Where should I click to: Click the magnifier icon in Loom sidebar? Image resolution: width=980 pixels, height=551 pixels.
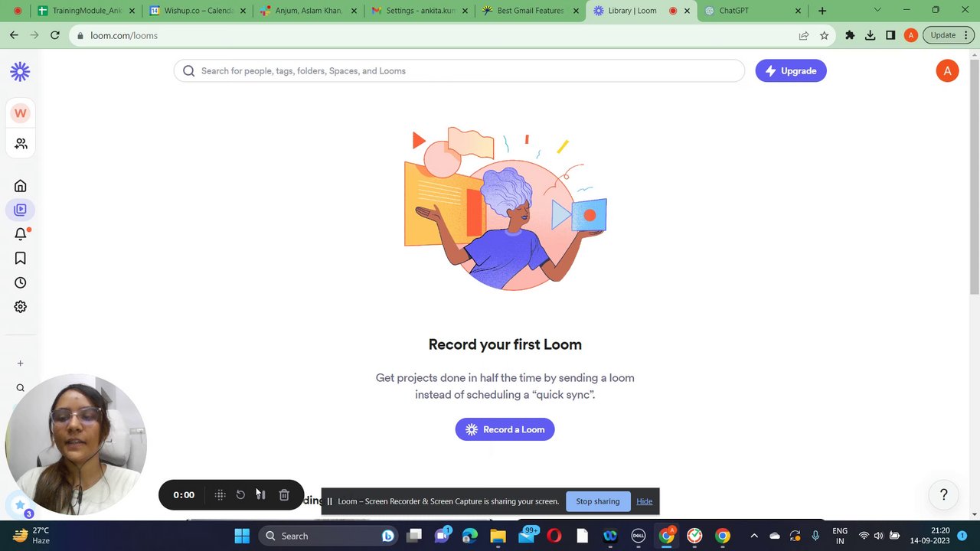coord(21,388)
